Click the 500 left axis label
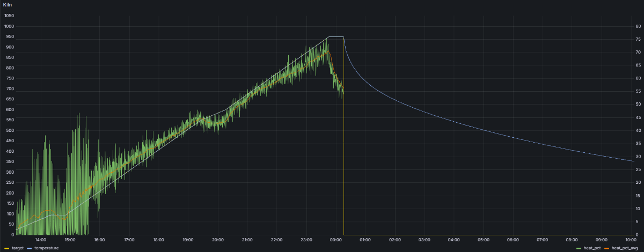This screenshot has width=644, height=252. [9, 130]
